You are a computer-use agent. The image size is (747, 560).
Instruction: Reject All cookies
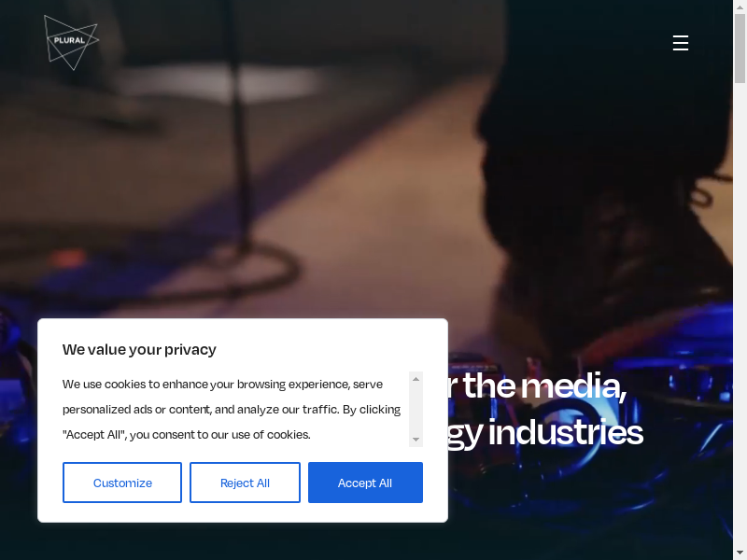(x=245, y=483)
